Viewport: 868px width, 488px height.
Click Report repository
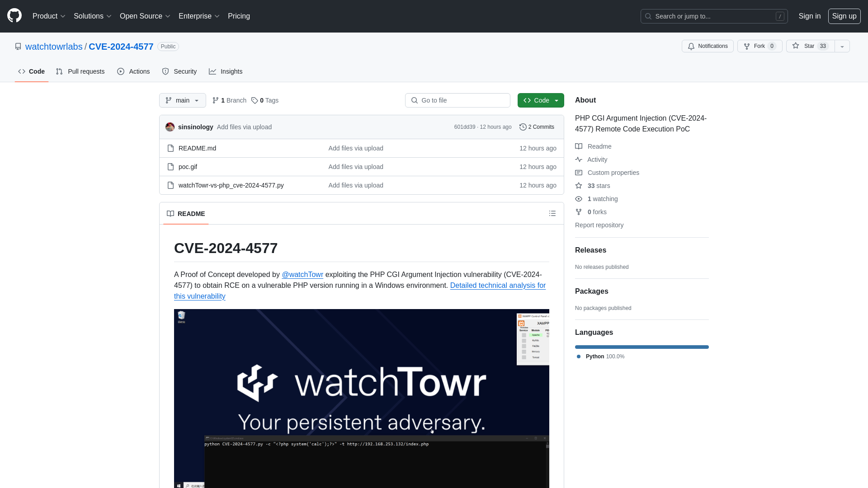coord(599,225)
